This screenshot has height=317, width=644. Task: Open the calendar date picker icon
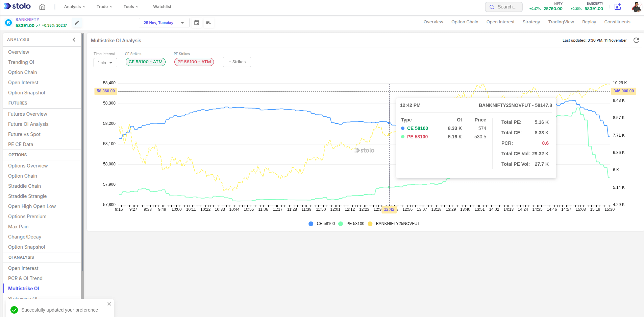click(197, 23)
